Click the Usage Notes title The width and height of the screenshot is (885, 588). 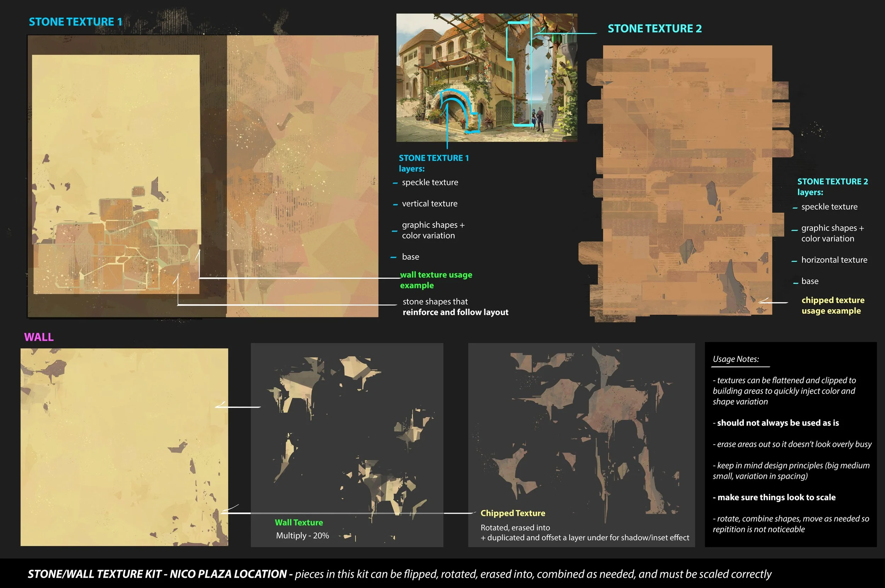pos(735,359)
